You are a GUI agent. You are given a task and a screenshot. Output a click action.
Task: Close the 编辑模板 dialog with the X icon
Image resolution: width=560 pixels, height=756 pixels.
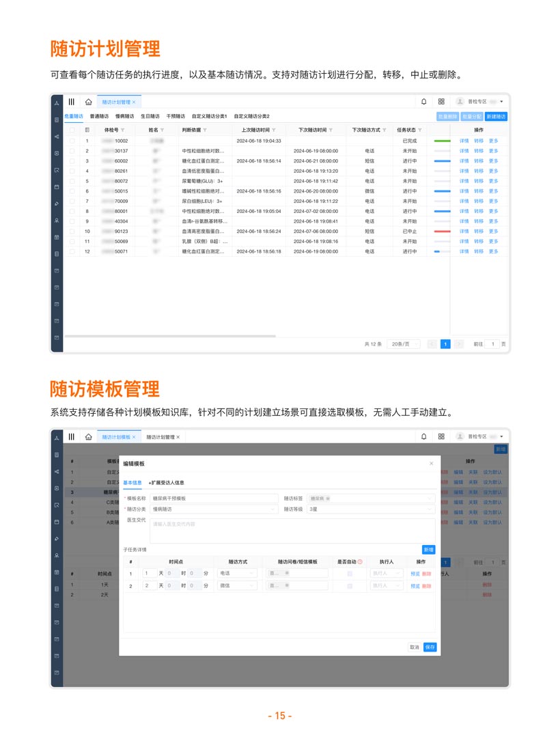(431, 463)
